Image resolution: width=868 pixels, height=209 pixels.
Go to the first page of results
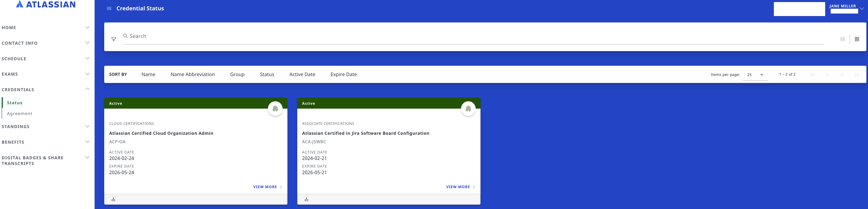pos(813,75)
